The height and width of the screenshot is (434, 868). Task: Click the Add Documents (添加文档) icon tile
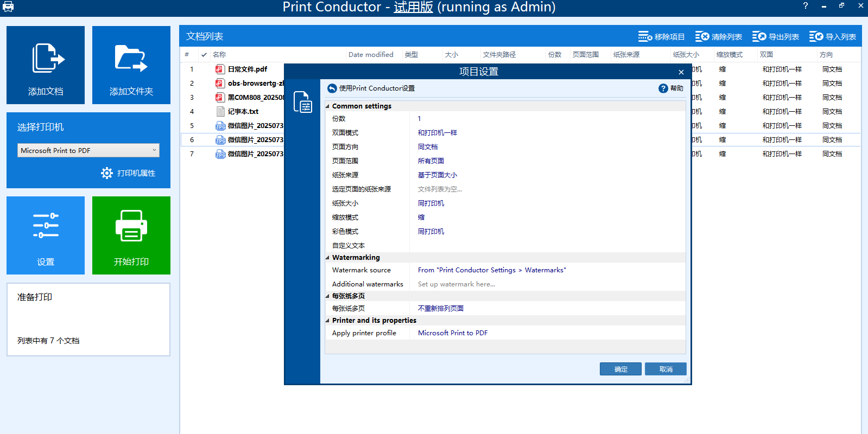click(46, 65)
